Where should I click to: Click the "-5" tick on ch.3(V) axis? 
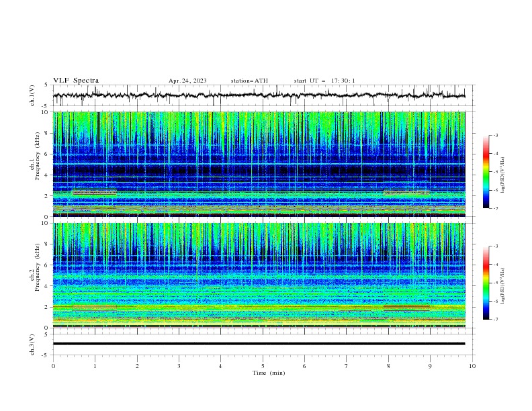tap(46, 355)
